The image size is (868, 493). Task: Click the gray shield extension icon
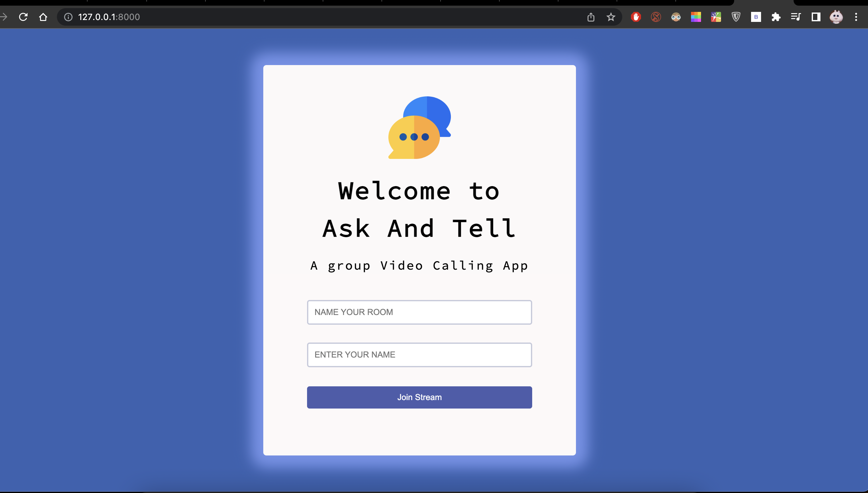(x=736, y=17)
